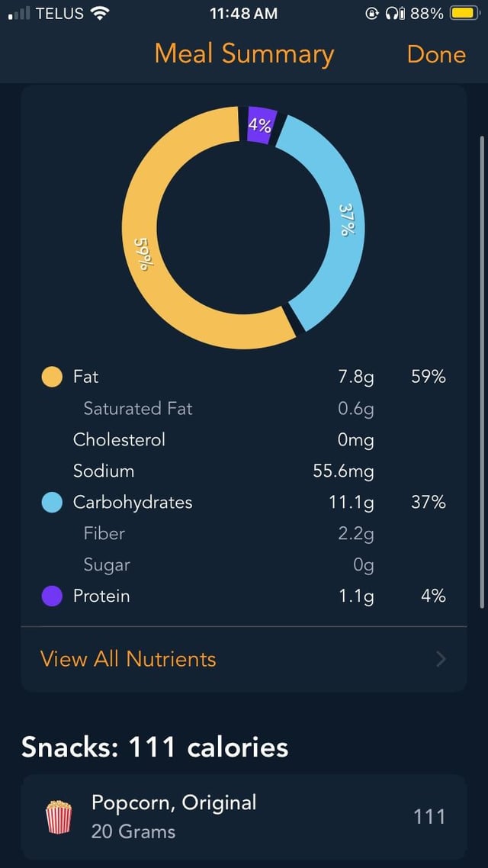Tap the cellular signal bars icon
Screen dimensions: 488x868
pyautogui.click(x=18, y=13)
